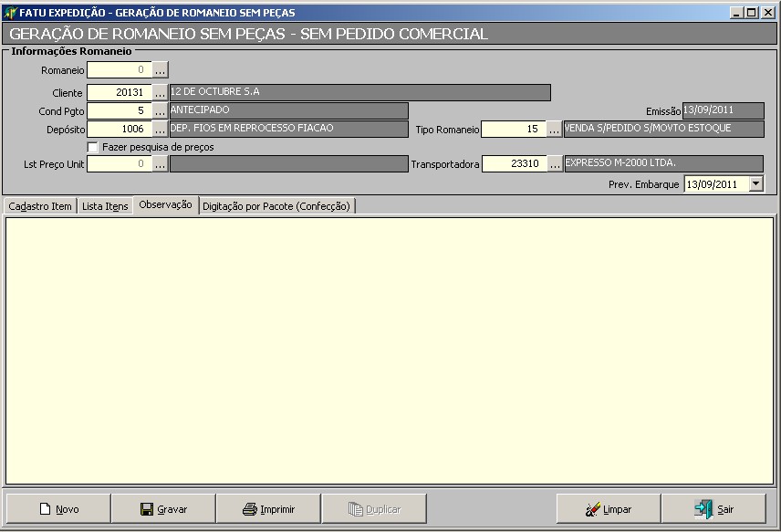Image resolution: width=781 pixels, height=532 pixels.
Task: Enable Fazer pesquisa de preços checkbox
Action: [x=93, y=147]
